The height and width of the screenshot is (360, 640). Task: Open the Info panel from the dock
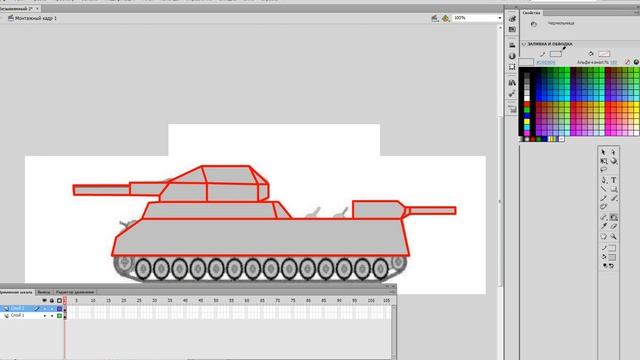(x=512, y=56)
